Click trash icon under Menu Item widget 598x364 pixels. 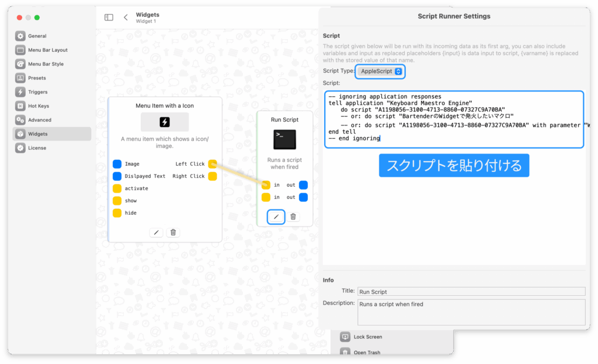173,232
